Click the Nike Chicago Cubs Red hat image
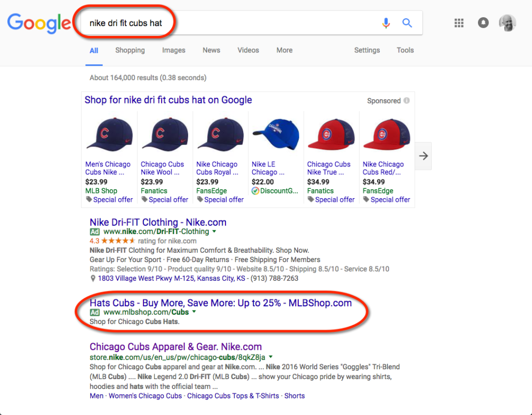The image size is (532, 415). coord(387,135)
